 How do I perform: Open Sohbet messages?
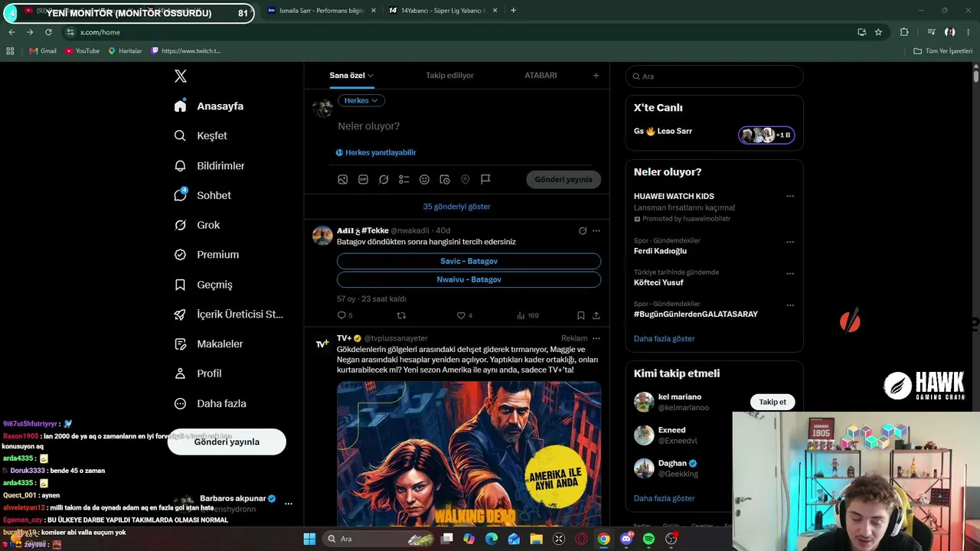coord(202,195)
